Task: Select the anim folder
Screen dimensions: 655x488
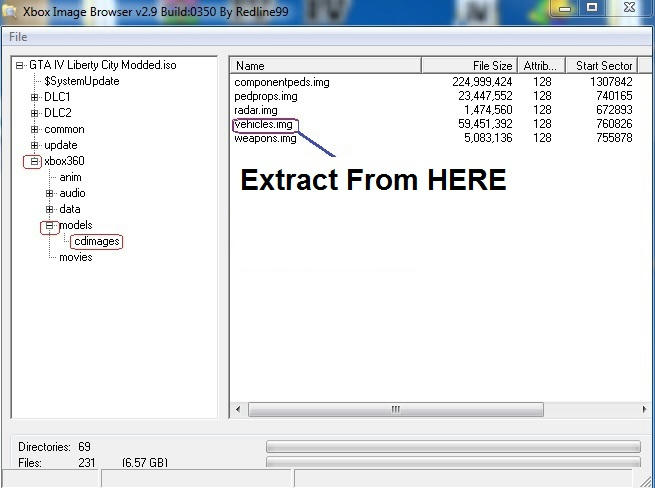Action: pyautogui.click(x=71, y=177)
